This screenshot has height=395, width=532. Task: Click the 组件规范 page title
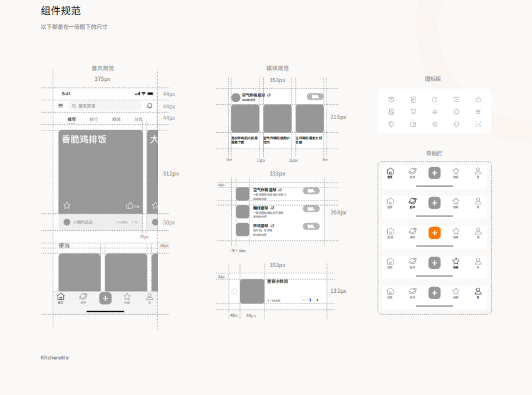tap(61, 11)
